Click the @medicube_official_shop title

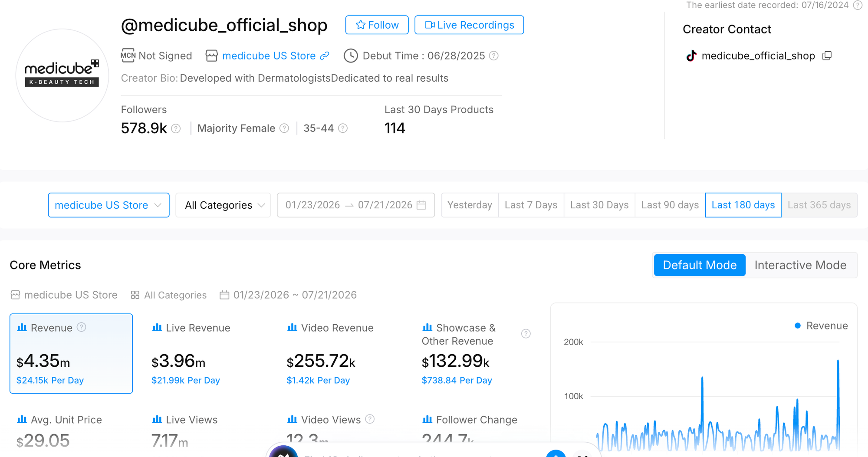point(224,25)
